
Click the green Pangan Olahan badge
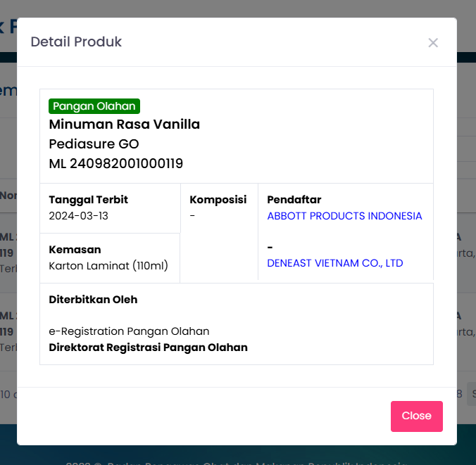[94, 106]
